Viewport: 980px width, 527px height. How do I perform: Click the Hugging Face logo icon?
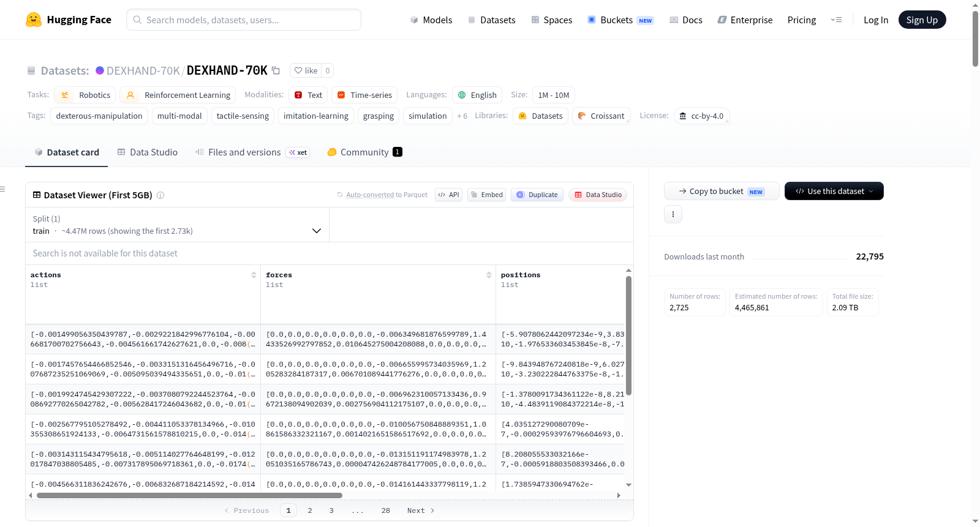point(34,20)
